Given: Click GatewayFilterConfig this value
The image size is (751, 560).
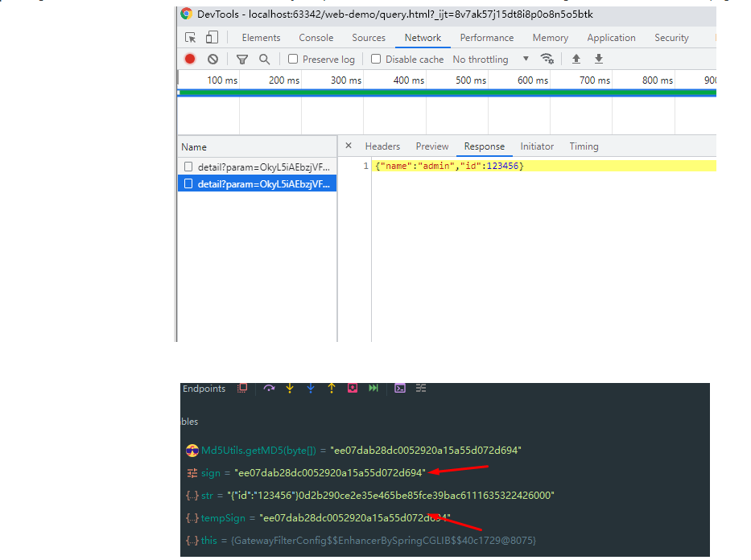Looking at the screenshot, I should coord(383,541).
